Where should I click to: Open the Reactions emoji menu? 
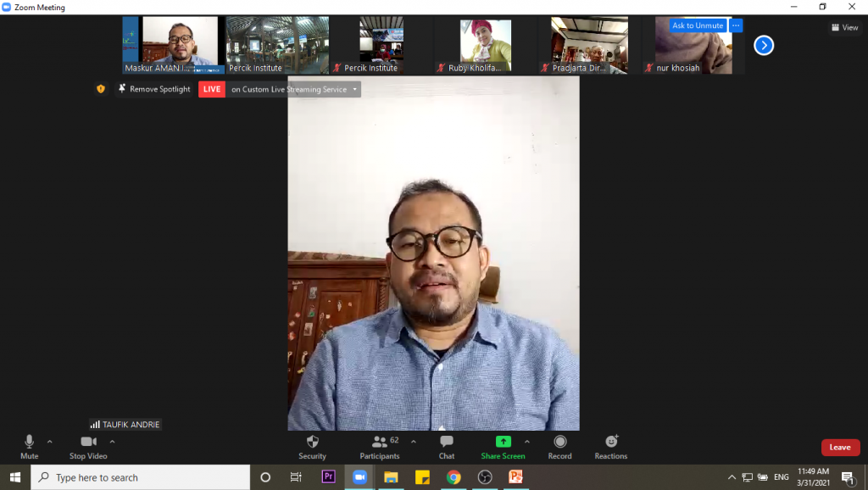coord(610,442)
